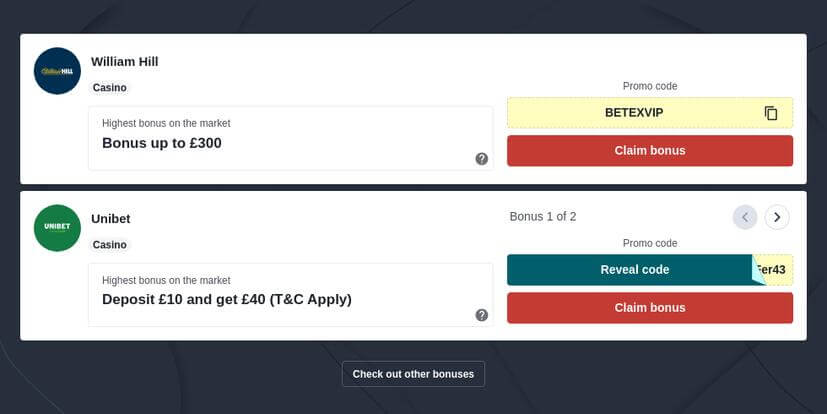This screenshot has height=414, width=827.
Task: Go to next Unibet bonus arrow
Action: (777, 217)
